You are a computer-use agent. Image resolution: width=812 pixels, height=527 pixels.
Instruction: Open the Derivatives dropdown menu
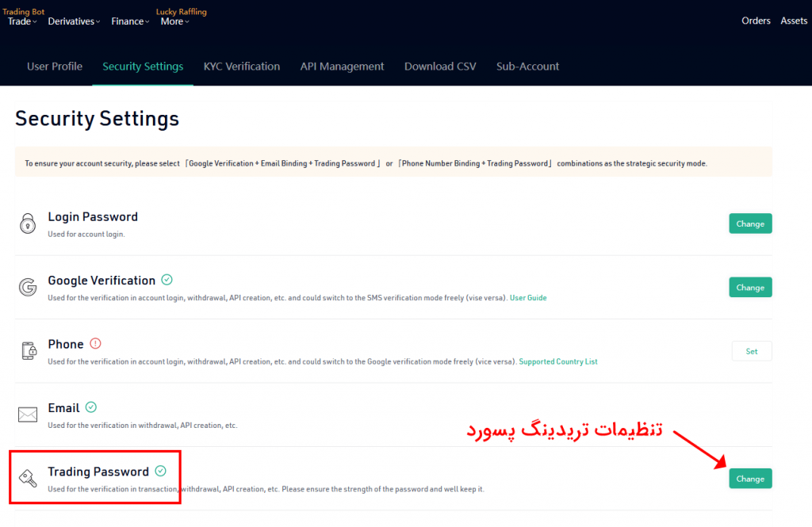click(x=74, y=21)
